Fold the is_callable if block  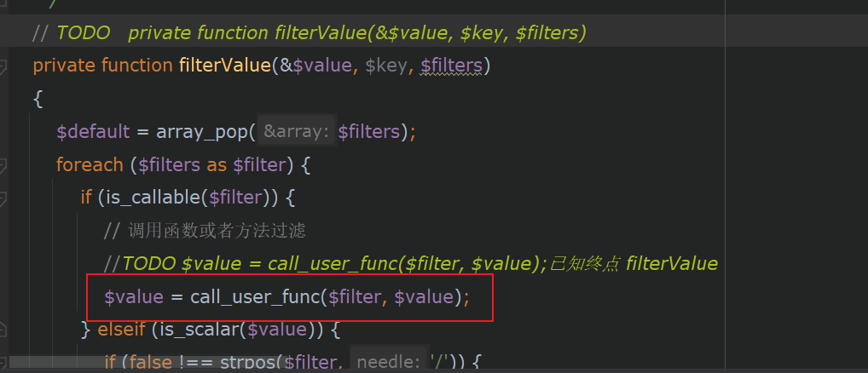click(4, 198)
